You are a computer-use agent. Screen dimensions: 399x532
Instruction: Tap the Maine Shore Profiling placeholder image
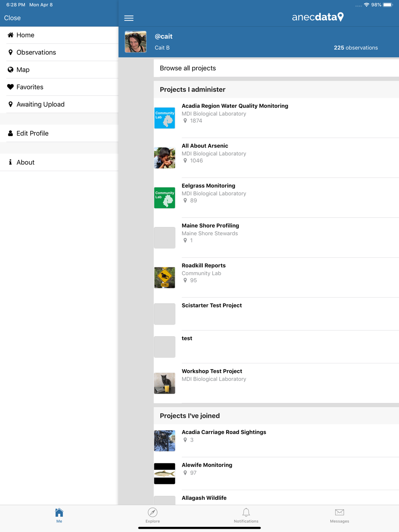(165, 238)
